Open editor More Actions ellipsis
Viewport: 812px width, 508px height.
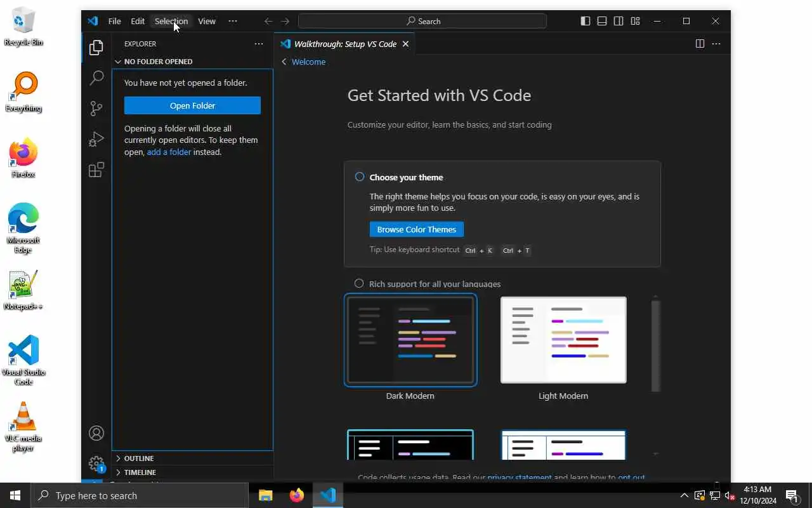tap(716, 44)
